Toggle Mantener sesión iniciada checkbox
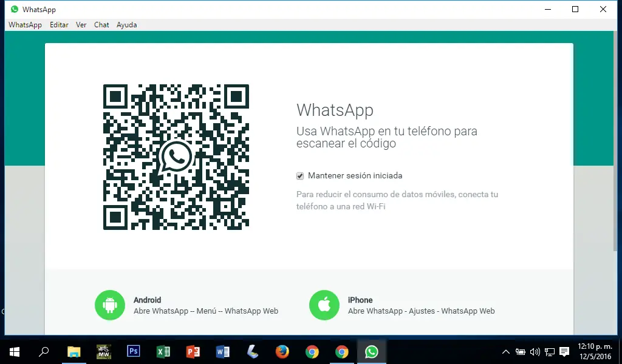The image size is (622, 364). pos(300,176)
